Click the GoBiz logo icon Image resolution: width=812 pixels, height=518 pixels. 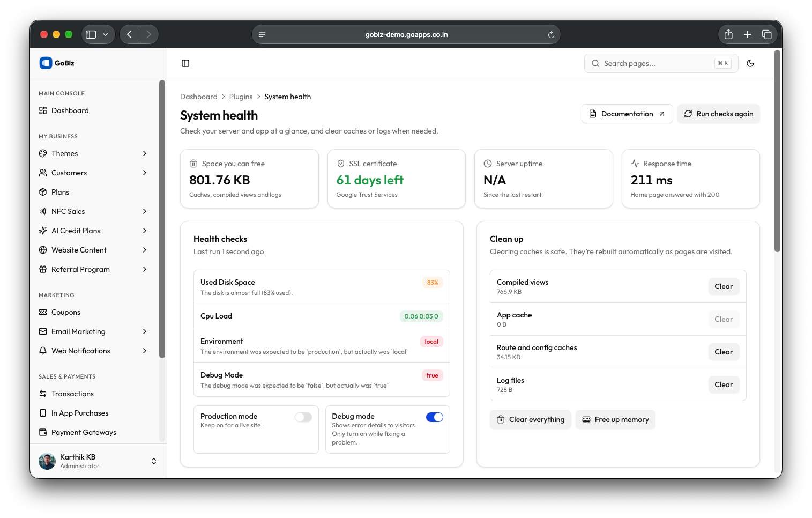point(46,63)
